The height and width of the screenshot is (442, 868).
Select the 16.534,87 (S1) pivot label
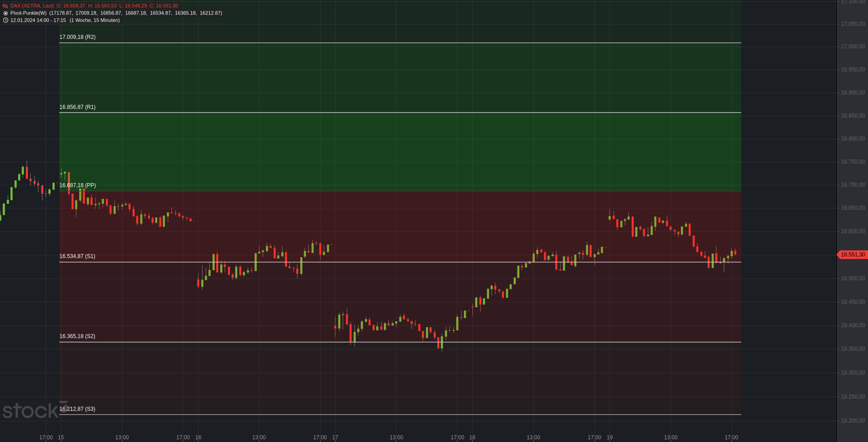[x=77, y=256]
